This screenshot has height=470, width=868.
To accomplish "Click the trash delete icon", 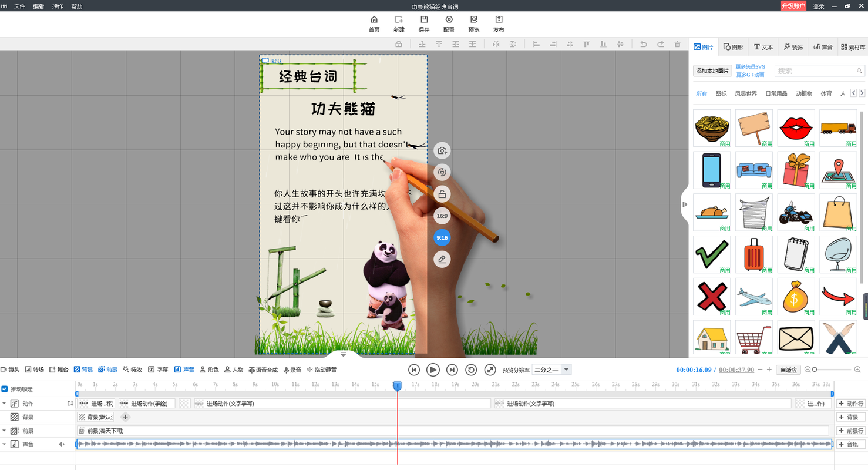I will click(678, 44).
